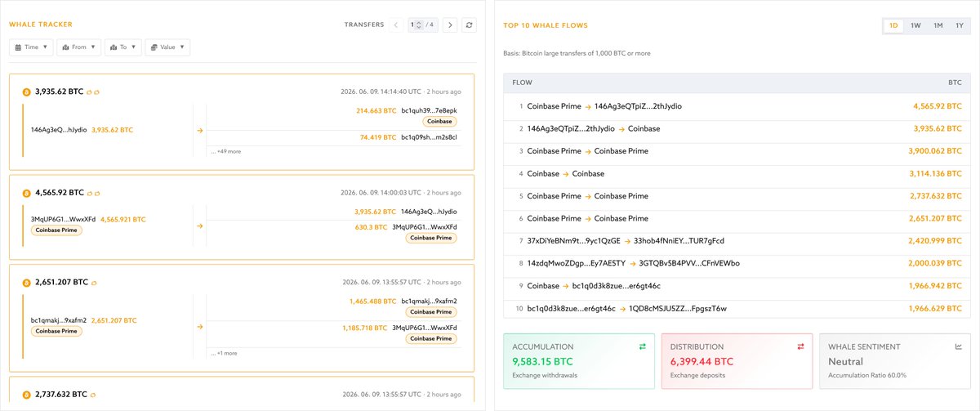Click Bitcoin icon beside 4,565.92 BTC transfer title
The width and height of the screenshot is (980, 411).
26,193
